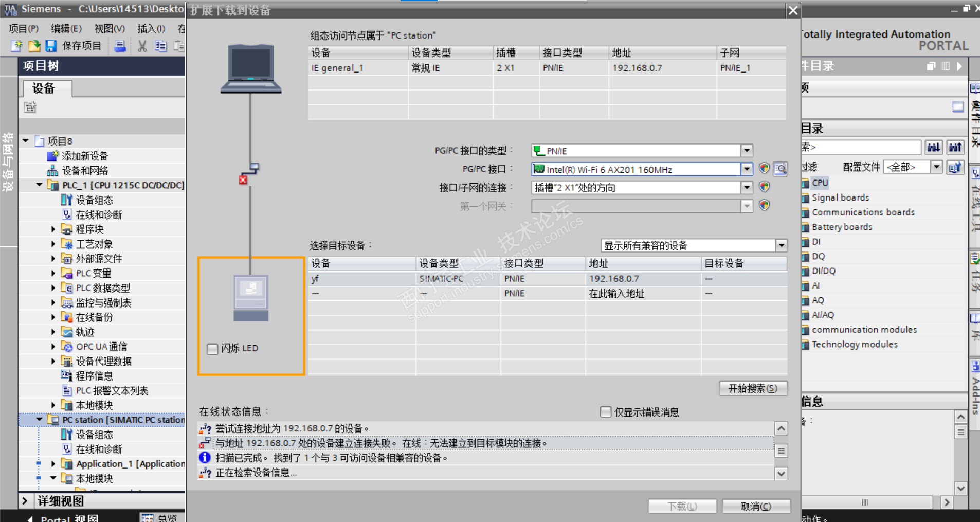Screen dimensions: 980x522
Task: Click the 保存项目 toolbar label
Action: [x=82, y=46]
